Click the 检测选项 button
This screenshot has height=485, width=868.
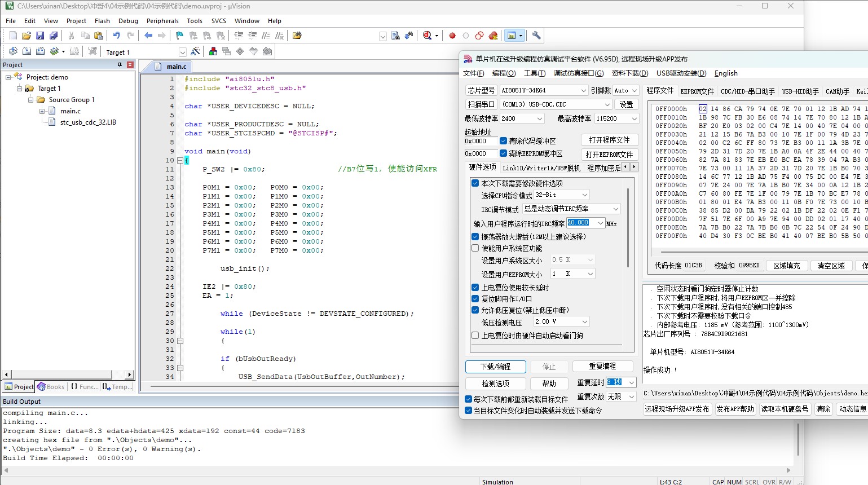(496, 383)
